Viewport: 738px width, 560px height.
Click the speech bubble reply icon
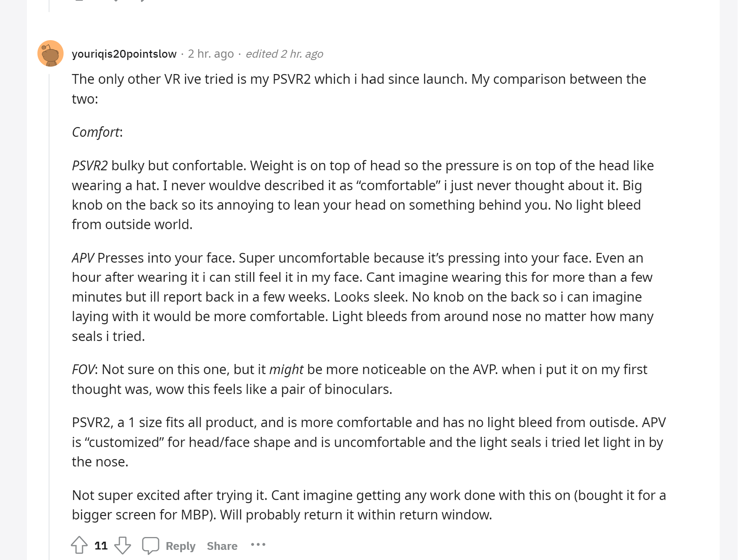[x=150, y=545]
